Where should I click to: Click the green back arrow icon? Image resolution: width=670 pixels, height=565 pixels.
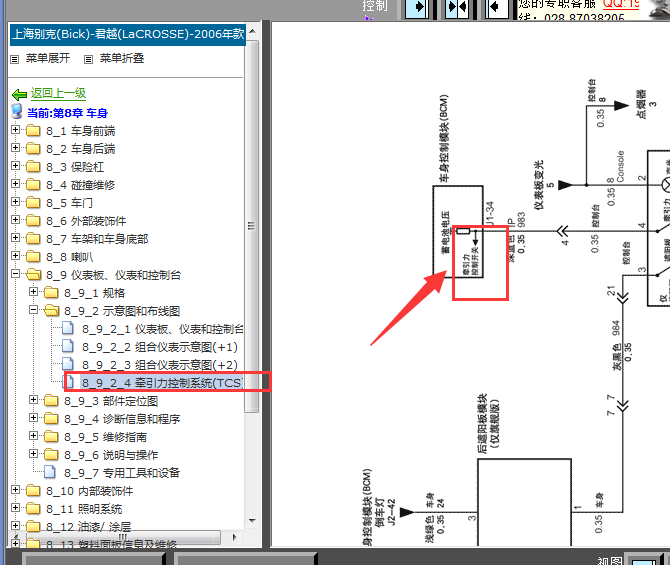point(19,94)
